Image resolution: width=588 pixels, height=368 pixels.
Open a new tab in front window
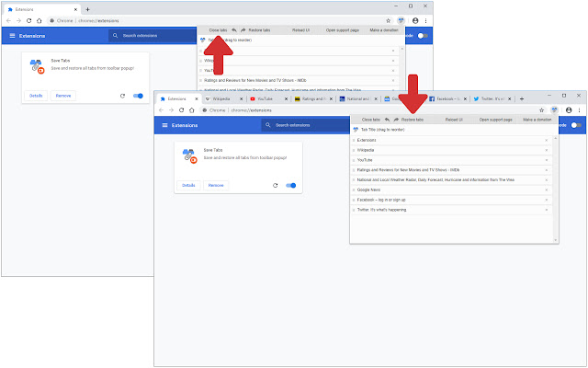[522, 98]
